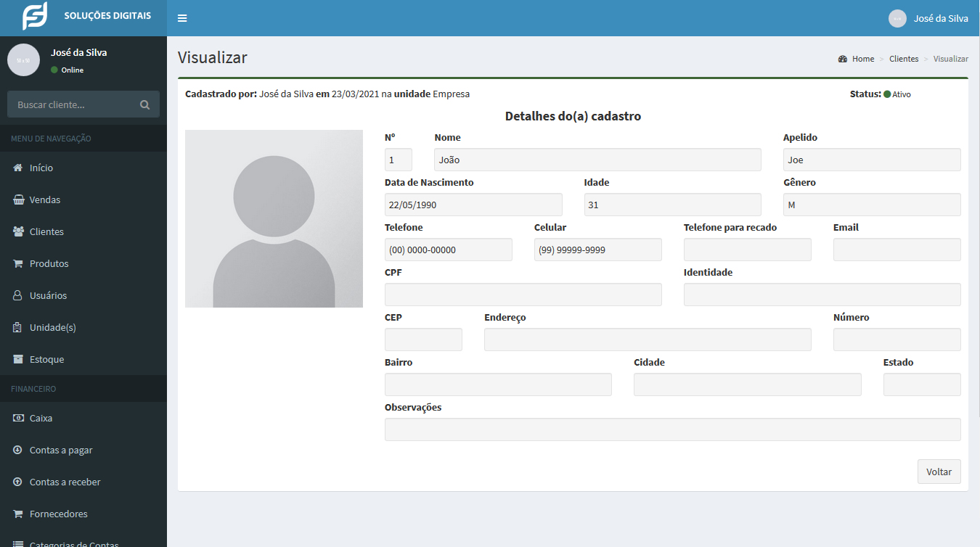
Task: Click the Voltar button
Action: point(939,472)
